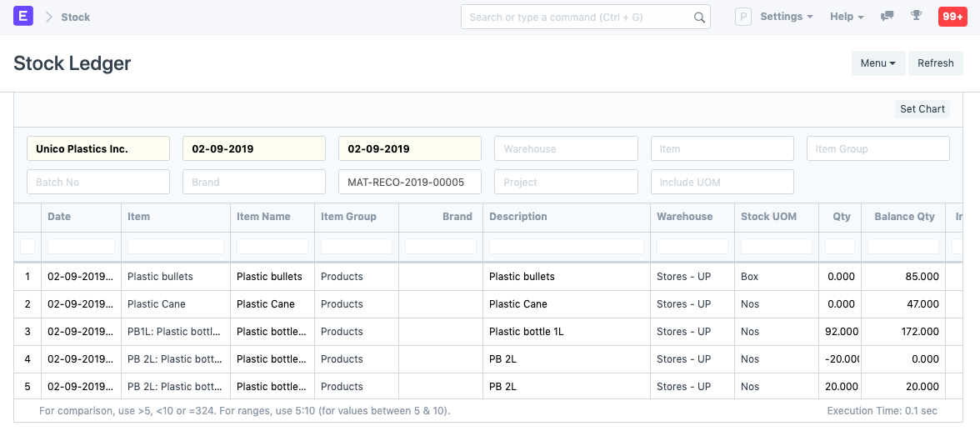The height and width of the screenshot is (431, 980).
Task: Focus the Warehouse filter field
Action: 566,149
